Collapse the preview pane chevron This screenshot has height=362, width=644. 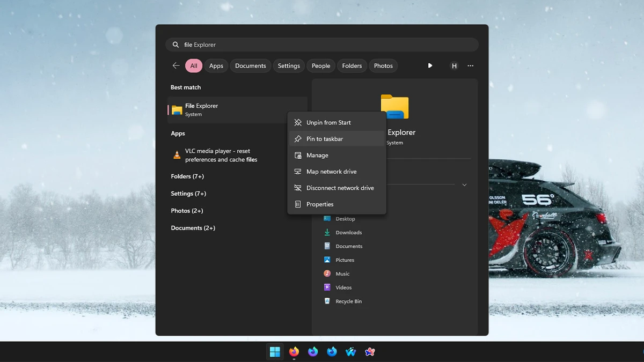coord(464,184)
